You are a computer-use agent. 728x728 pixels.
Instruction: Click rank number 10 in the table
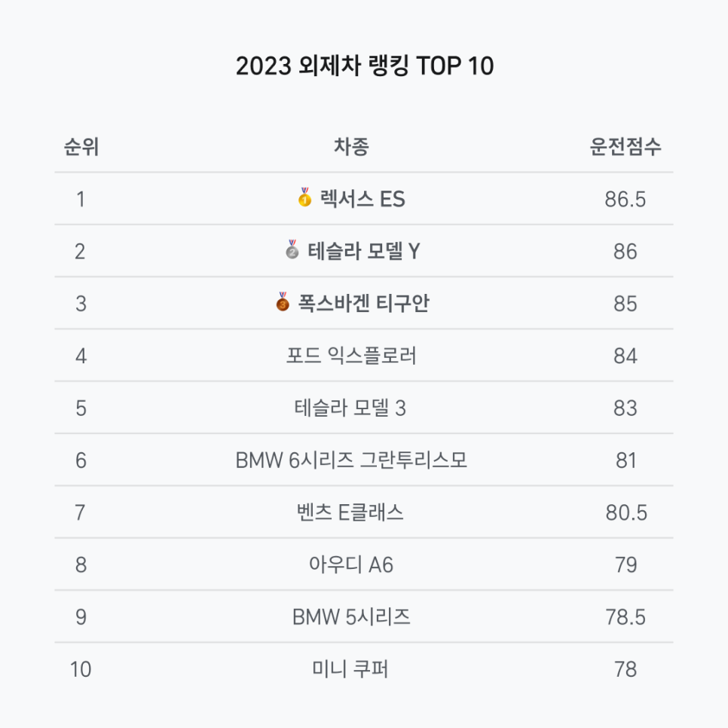(81, 669)
